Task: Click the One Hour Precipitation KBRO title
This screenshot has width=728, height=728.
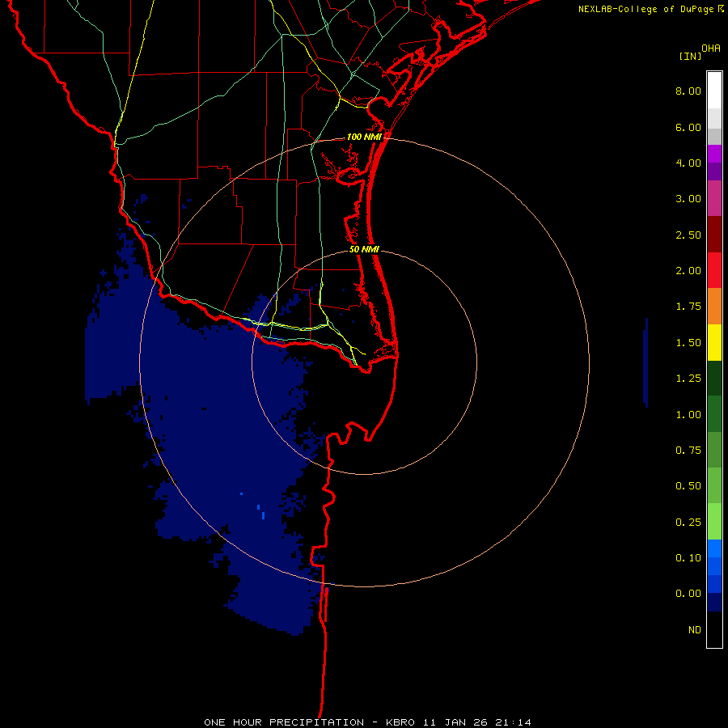Action: 367,722
